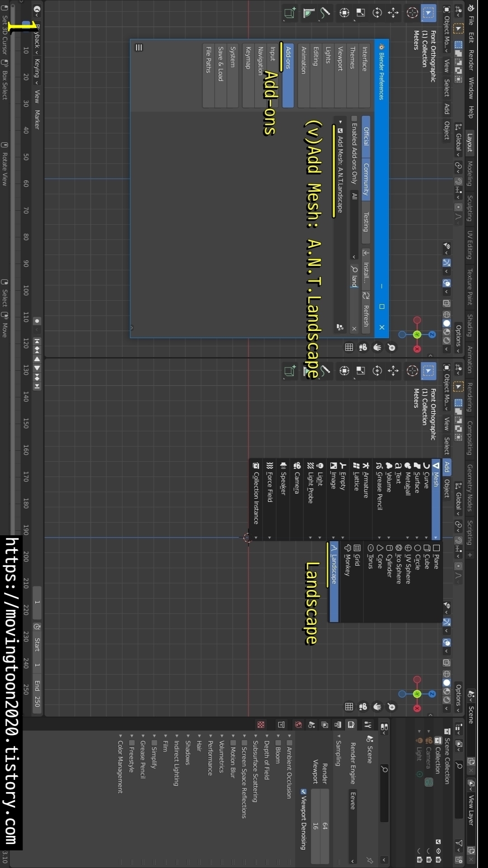Open the World properties tab
Image resolution: width=488 pixels, height=868 pixels.
point(298,725)
